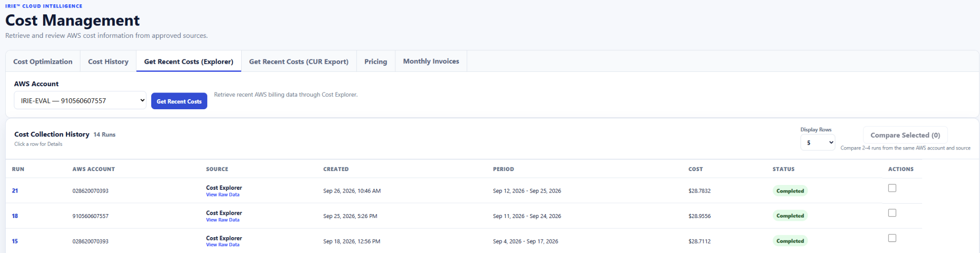Screen dimensions: 980x253
Task: View Raw Data for run 18
Action: [x=223, y=220]
